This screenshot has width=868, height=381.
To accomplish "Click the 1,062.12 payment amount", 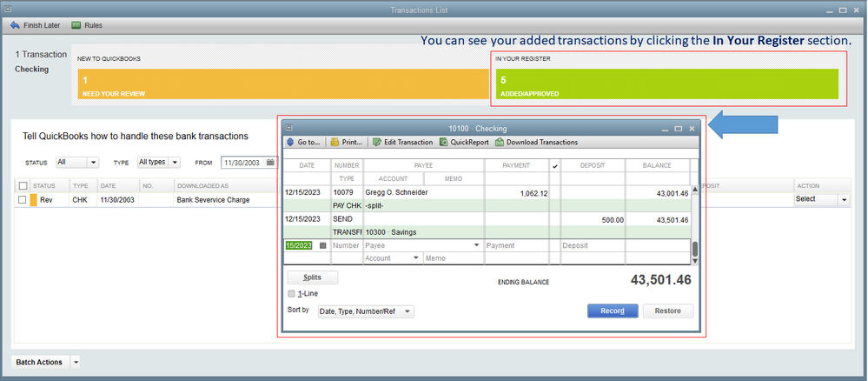I will pyautogui.click(x=533, y=193).
